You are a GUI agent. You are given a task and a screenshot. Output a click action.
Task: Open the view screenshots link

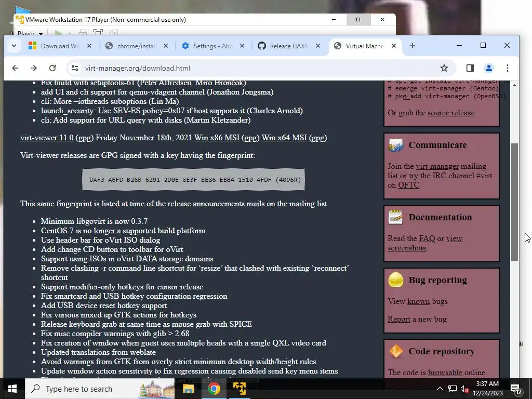point(454,238)
